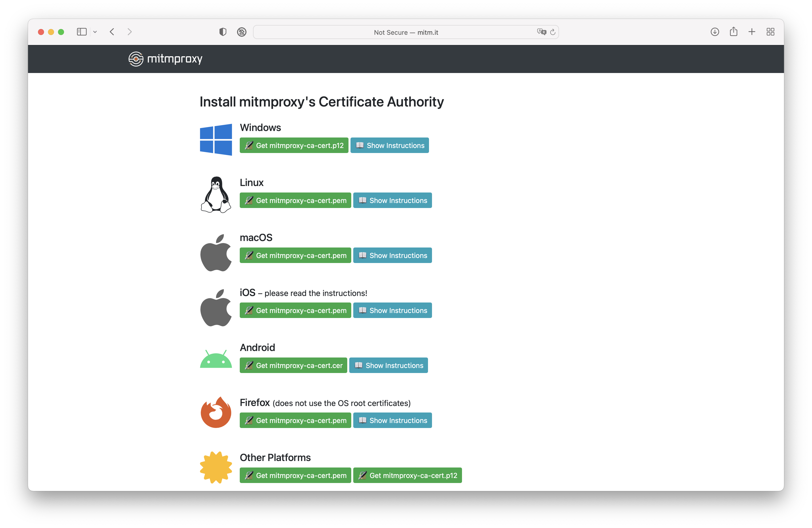812x528 pixels.
Task: Open the downloads icon in toolbar
Action: click(715, 32)
